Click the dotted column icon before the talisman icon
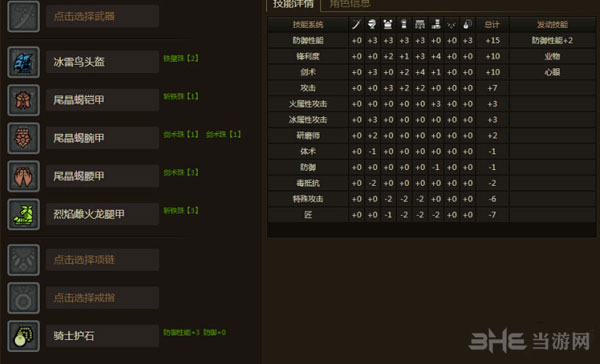The width and height of the screenshot is (600, 364). click(x=452, y=25)
